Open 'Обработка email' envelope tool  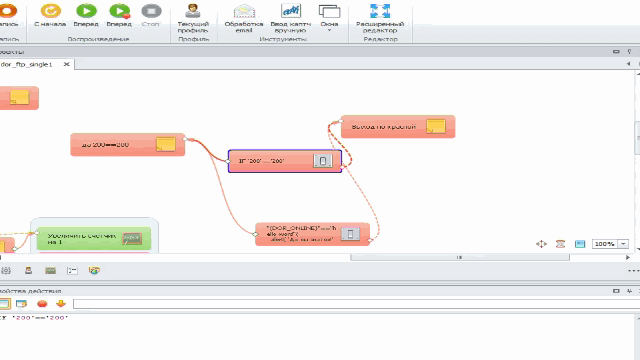(244, 18)
